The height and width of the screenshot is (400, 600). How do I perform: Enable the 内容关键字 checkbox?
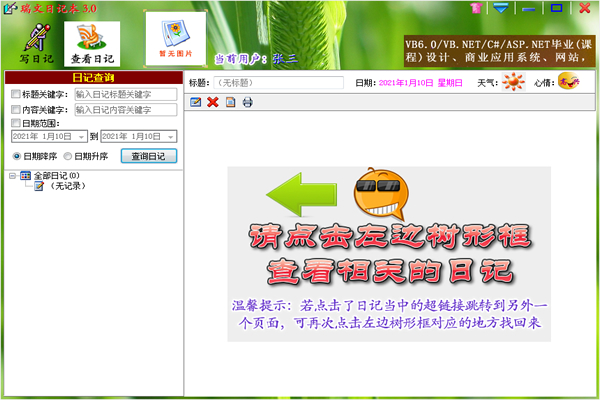coord(15,109)
